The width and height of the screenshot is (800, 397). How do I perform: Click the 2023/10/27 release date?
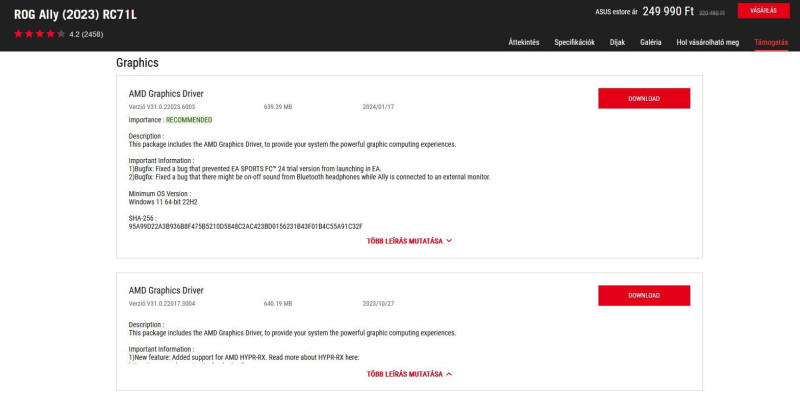pyautogui.click(x=378, y=304)
